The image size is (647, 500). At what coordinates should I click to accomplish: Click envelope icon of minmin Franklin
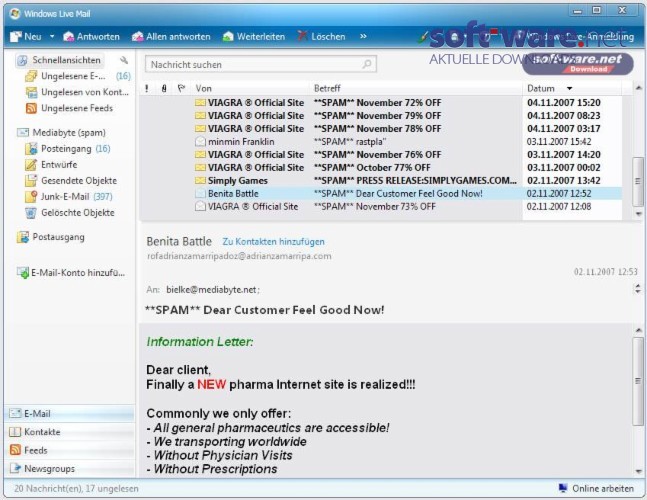[x=200, y=142]
